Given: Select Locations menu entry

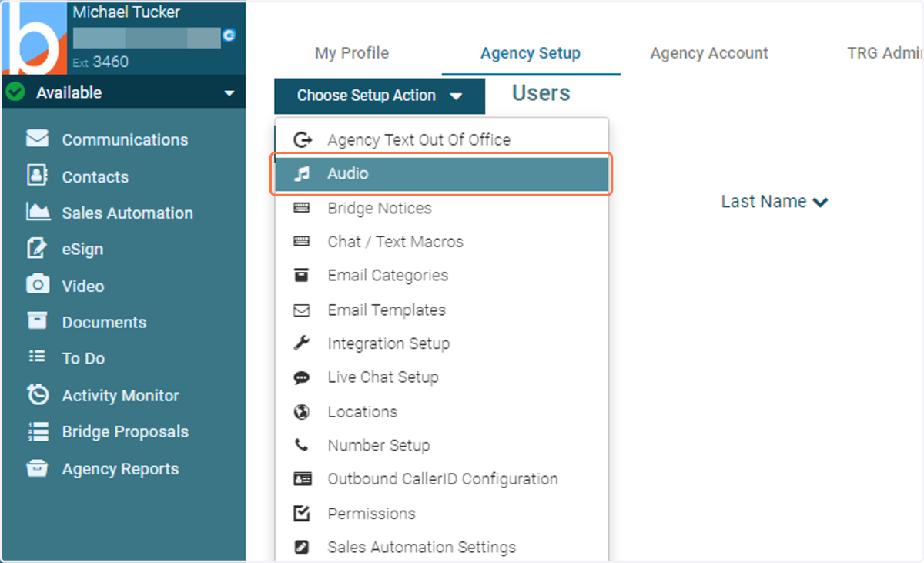Looking at the screenshot, I should point(442,411).
